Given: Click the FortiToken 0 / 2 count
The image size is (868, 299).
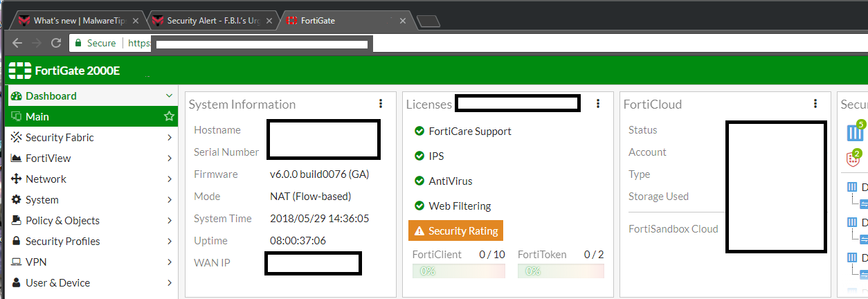Looking at the screenshot, I should [594, 255].
